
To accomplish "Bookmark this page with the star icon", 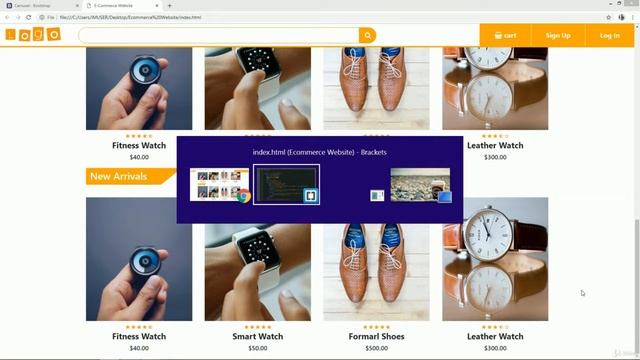I will click(609, 17).
